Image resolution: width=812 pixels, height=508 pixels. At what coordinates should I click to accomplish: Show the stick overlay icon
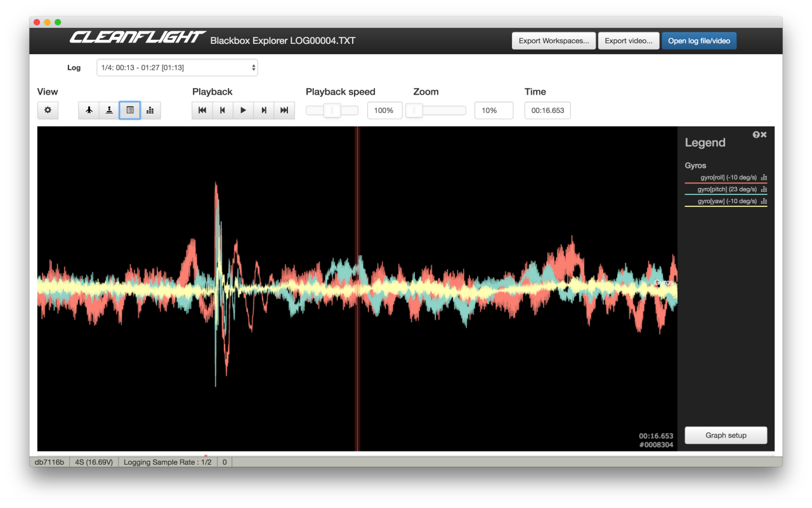pos(108,110)
